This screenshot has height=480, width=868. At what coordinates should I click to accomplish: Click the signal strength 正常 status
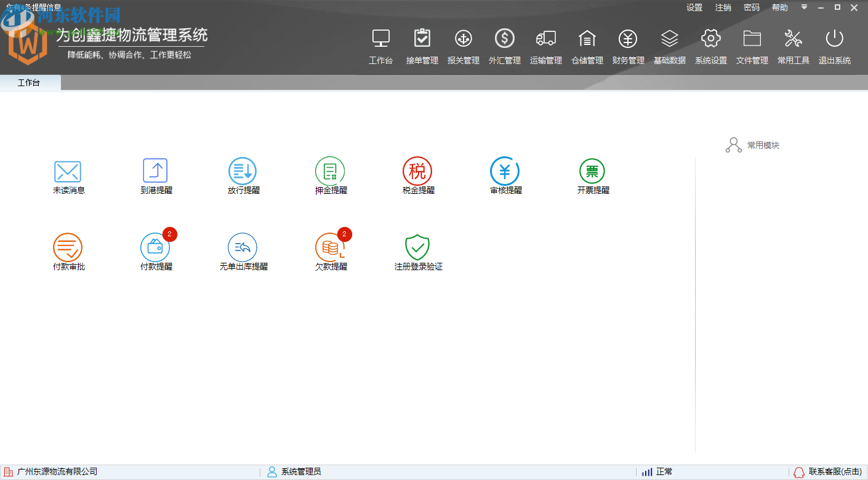coord(657,472)
